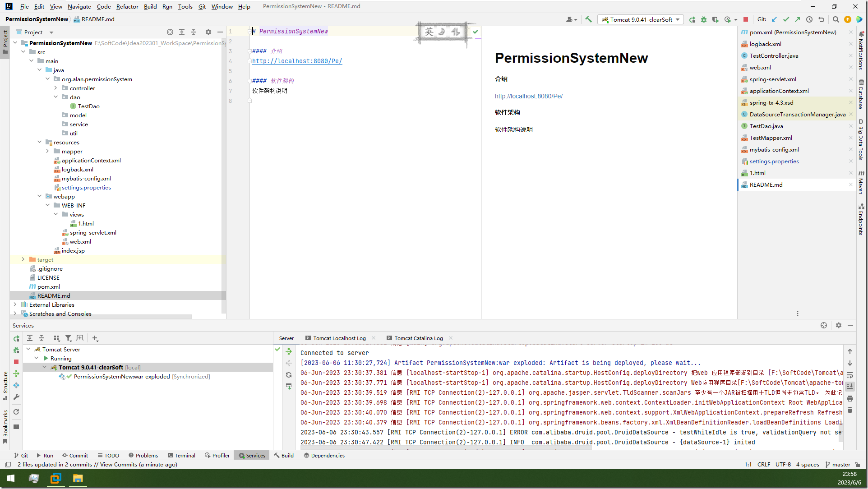The width and height of the screenshot is (868, 489).
Task: Click CRLF line separator in status bar
Action: [x=764, y=464]
